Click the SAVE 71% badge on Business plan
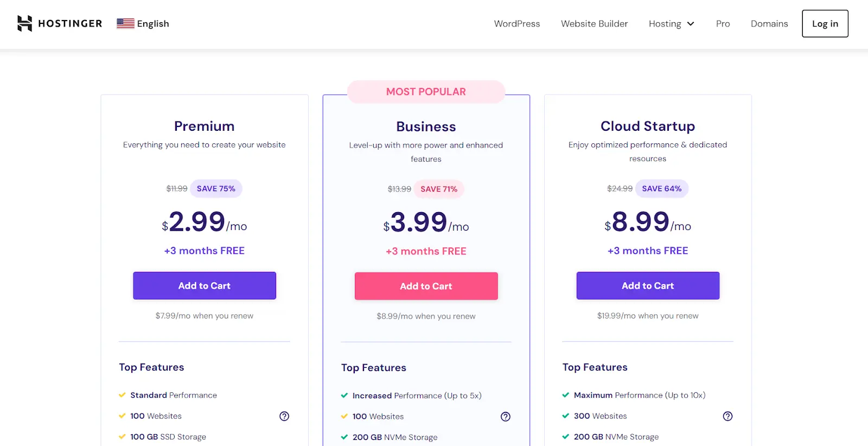The image size is (868, 446). tap(439, 189)
